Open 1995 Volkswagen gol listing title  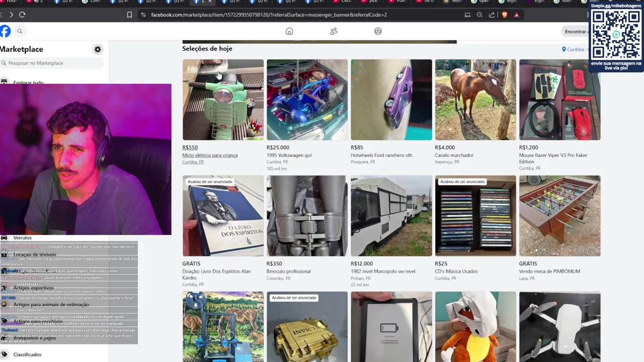(289, 155)
